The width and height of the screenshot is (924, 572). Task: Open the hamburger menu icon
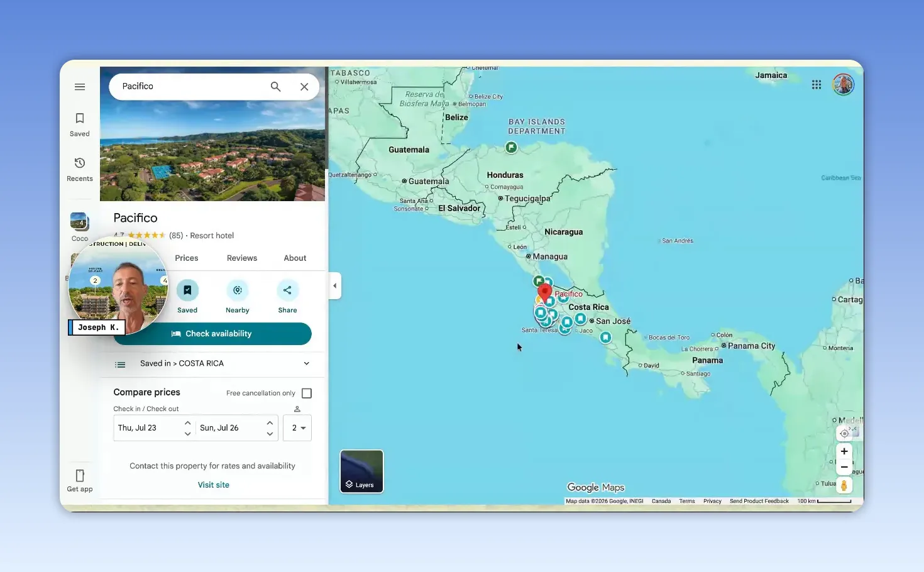[80, 87]
